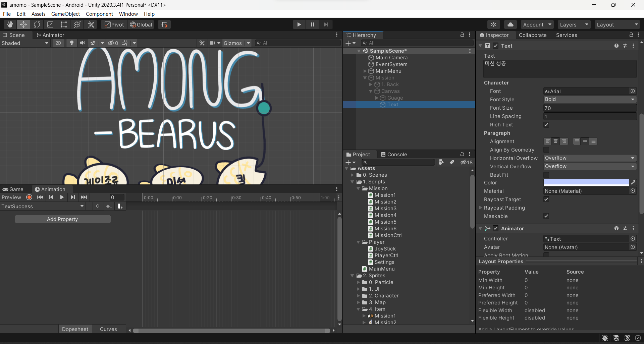Select the Hand tool

10,24
